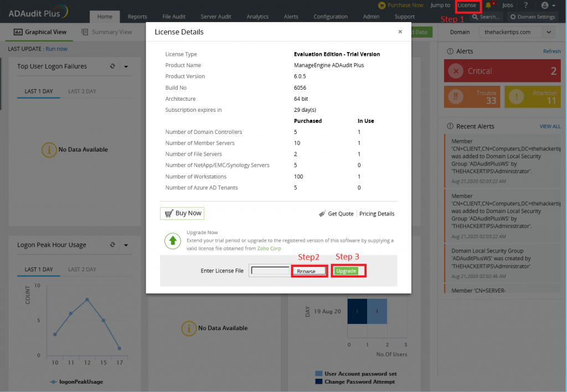Click Run now next to Last Update

pyautogui.click(x=56, y=49)
